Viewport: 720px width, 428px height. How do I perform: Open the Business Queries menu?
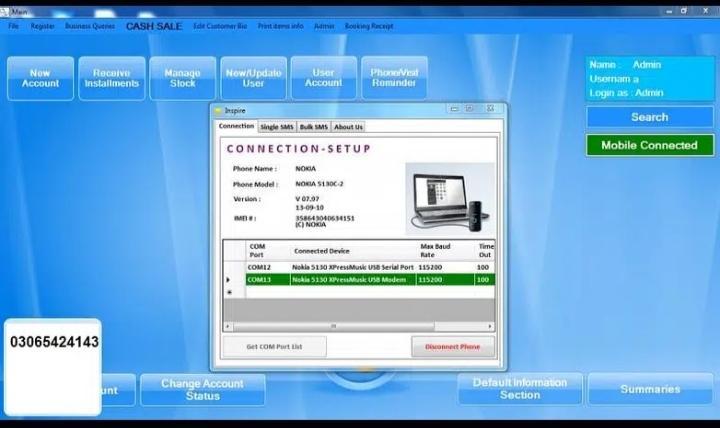point(90,26)
